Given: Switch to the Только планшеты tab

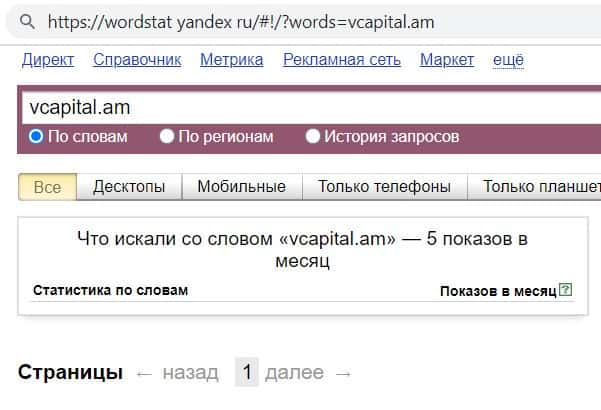Looking at the screenshot, I should (x=534, y=187).
